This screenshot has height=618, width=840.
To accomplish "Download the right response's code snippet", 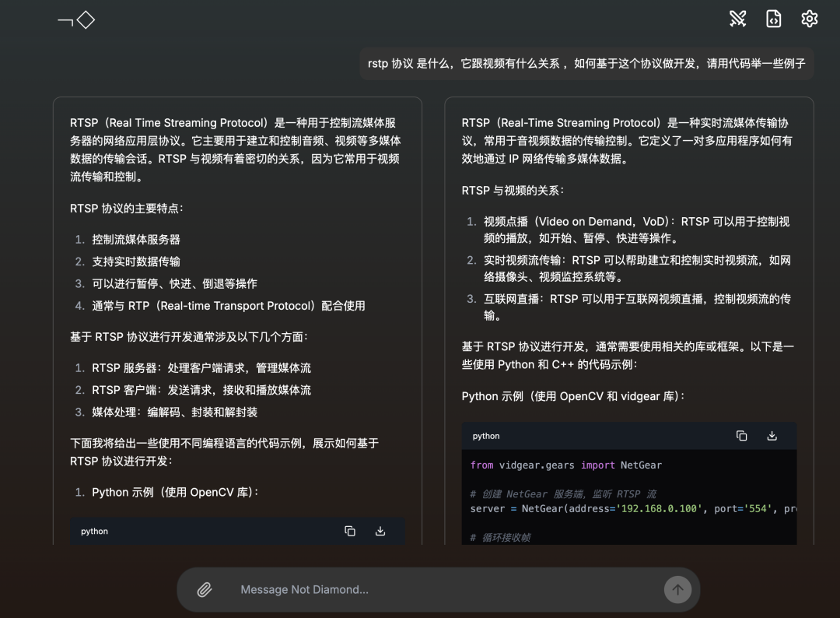I will click(x=772, y=435).
